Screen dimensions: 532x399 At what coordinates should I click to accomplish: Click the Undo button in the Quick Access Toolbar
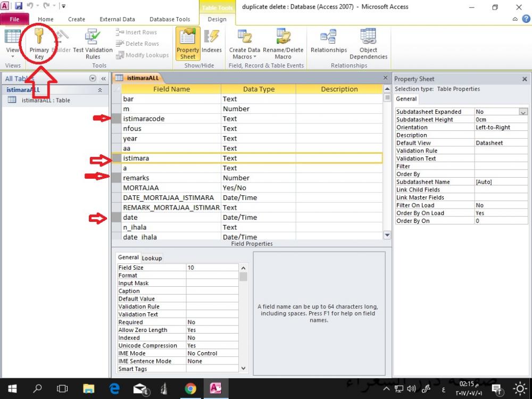coord(30,6)
